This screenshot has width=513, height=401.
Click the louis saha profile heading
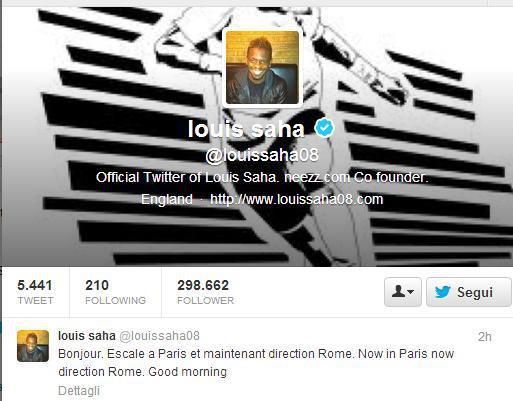tap(246, 129)
